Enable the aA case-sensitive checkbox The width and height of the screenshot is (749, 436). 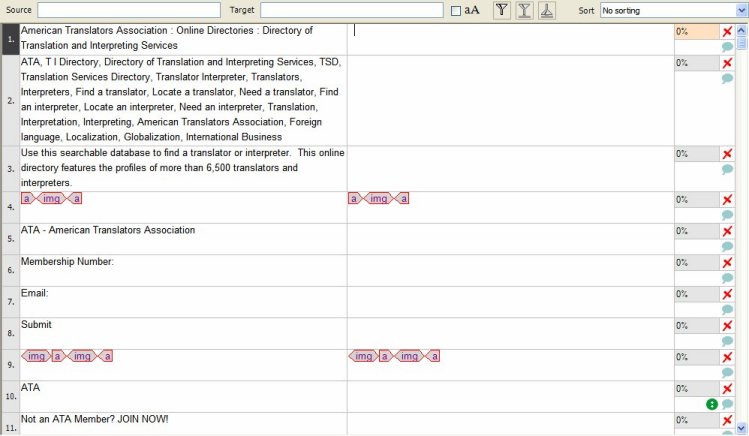[456, 11]
